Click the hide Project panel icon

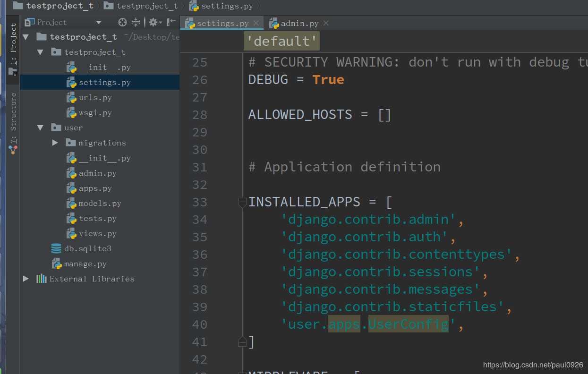click(171, 22)
